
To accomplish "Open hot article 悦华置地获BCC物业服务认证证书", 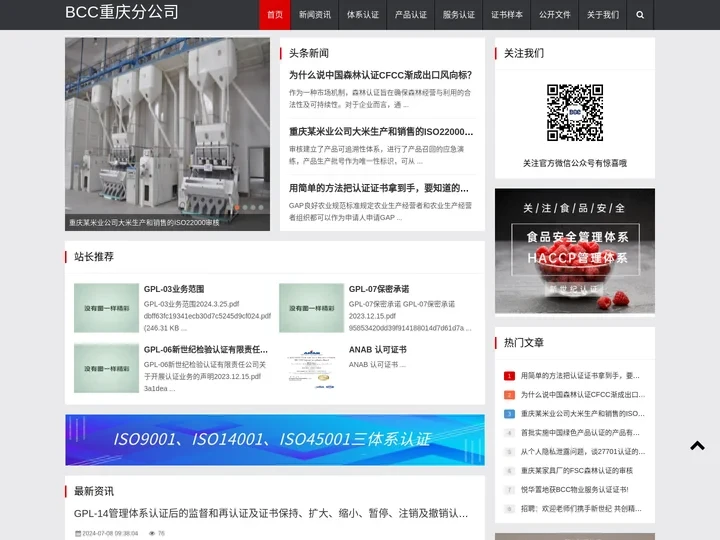I will click(x=574, y=489).
